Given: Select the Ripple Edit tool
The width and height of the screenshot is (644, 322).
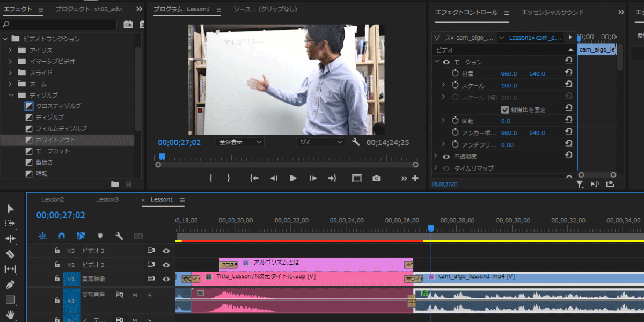Looking at the screenshot, I should 10,238.
